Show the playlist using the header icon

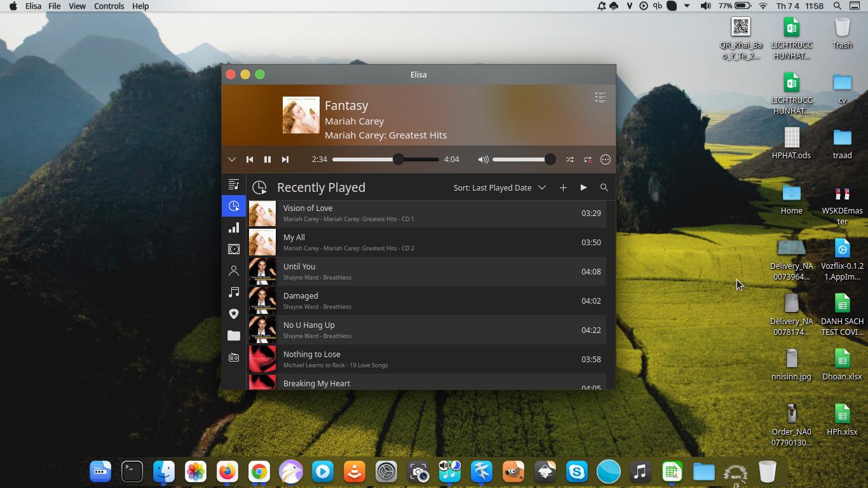[x=600, y=97]
